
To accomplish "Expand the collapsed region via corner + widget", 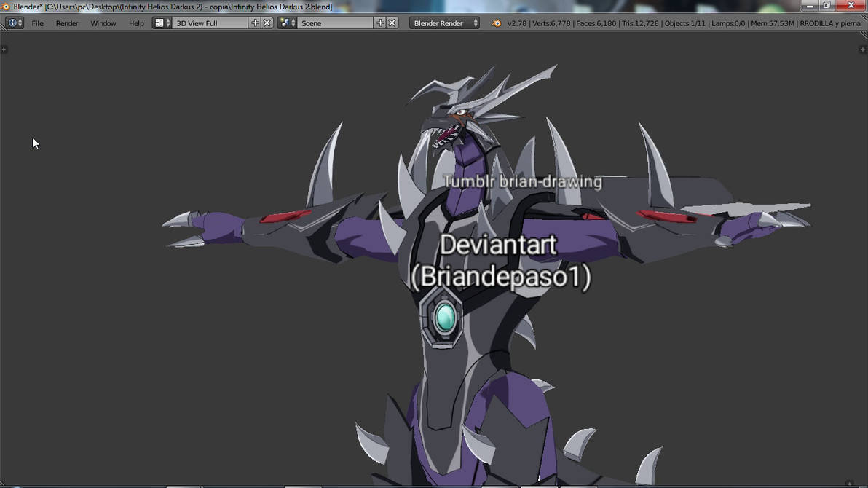I will [5, 49].
